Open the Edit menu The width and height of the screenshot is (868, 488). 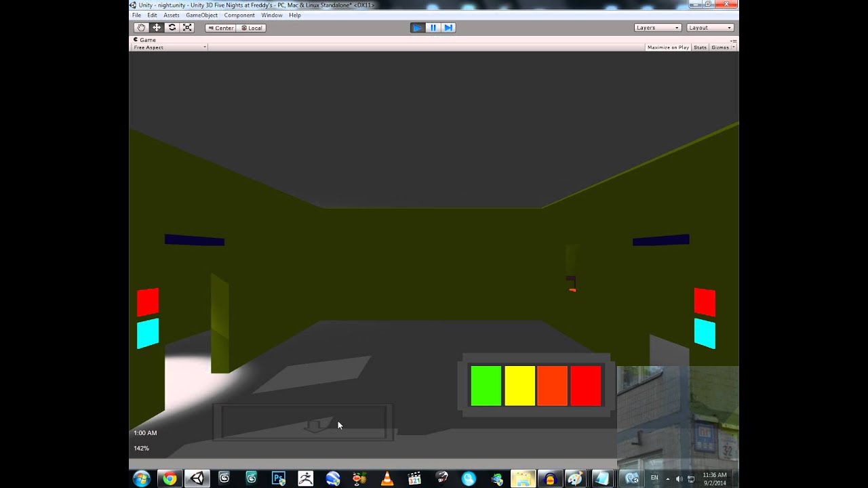click(152, 15)
